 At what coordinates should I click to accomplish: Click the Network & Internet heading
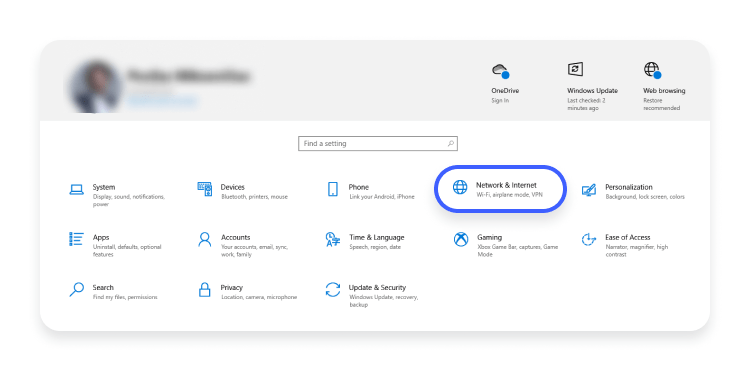(506, 185)
